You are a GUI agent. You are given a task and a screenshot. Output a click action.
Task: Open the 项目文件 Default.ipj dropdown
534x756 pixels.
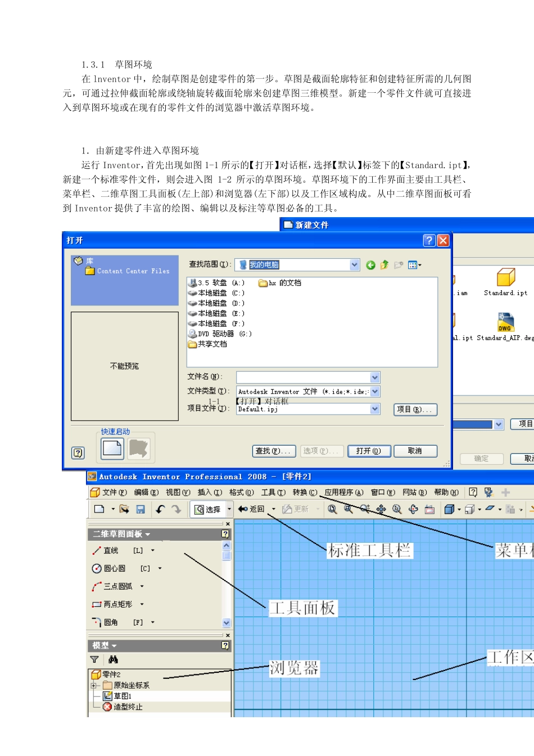click(x=375, y=409)
